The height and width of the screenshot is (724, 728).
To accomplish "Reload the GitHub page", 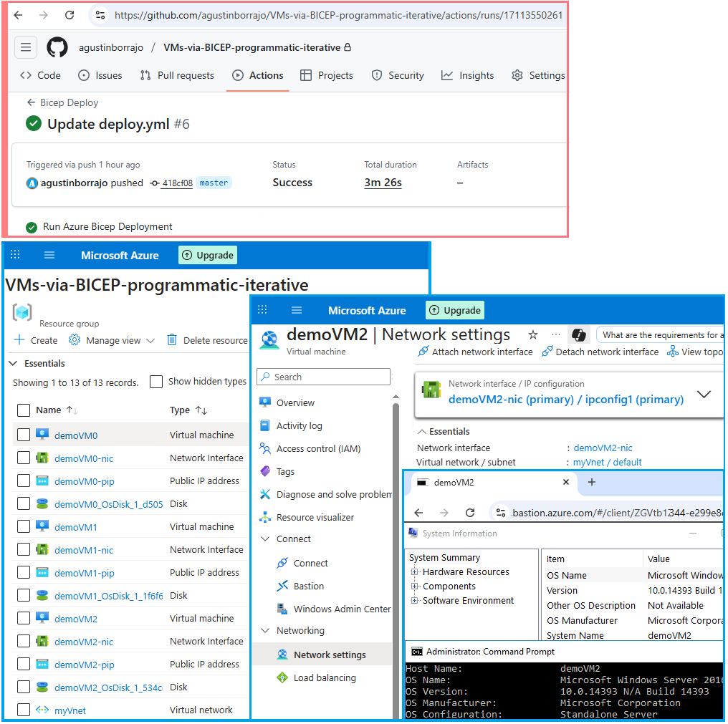I will pyautogui.click(x=70, y=15).
